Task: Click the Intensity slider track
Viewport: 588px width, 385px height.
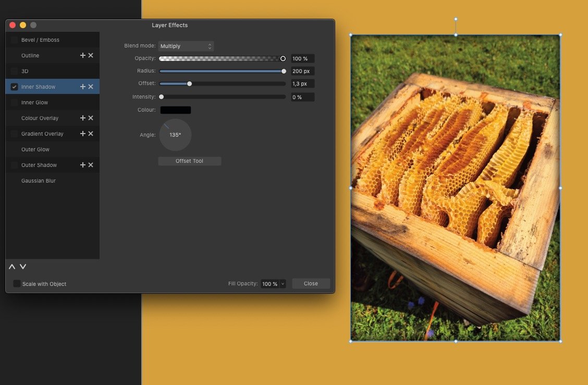Action: (223, 97)
